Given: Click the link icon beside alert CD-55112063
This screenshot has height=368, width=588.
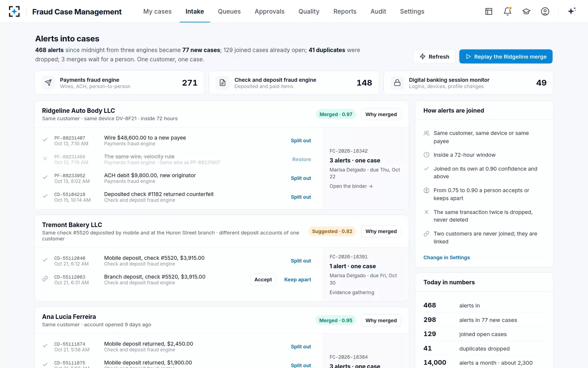Looking at the screenshot, I should click(x=45, y=279).
